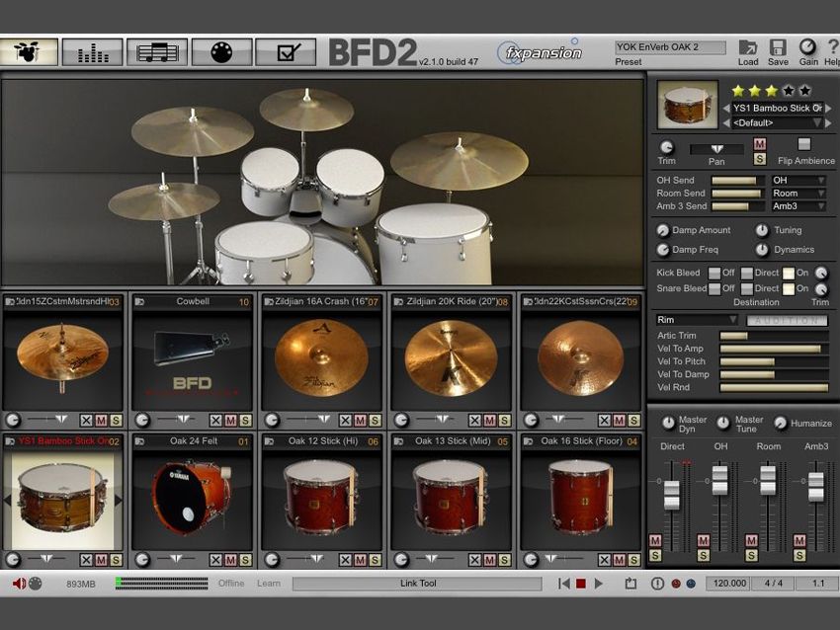Screen dimensions: 840x630
Task: Open slot menu icon for Oak 13 Stick (Mid)
Action: coord(398,441)
